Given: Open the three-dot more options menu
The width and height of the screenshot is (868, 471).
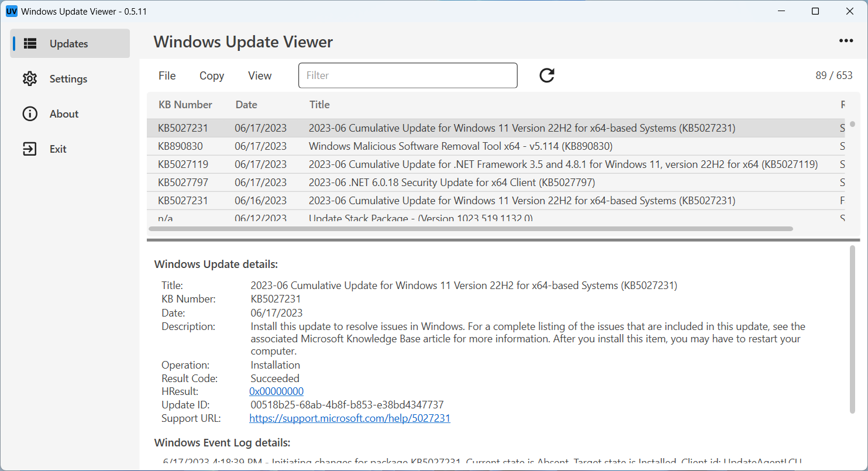Looking at the screenshot, I should [x=846, y=41].
